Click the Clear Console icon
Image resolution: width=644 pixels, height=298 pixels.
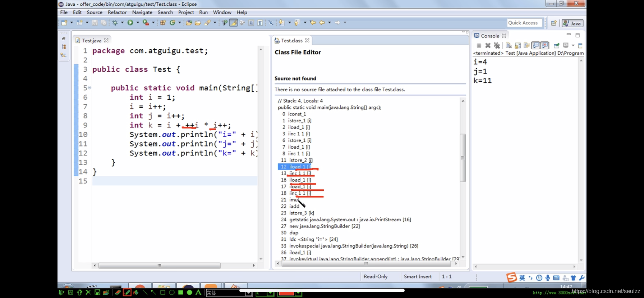(x=509, y=45)
